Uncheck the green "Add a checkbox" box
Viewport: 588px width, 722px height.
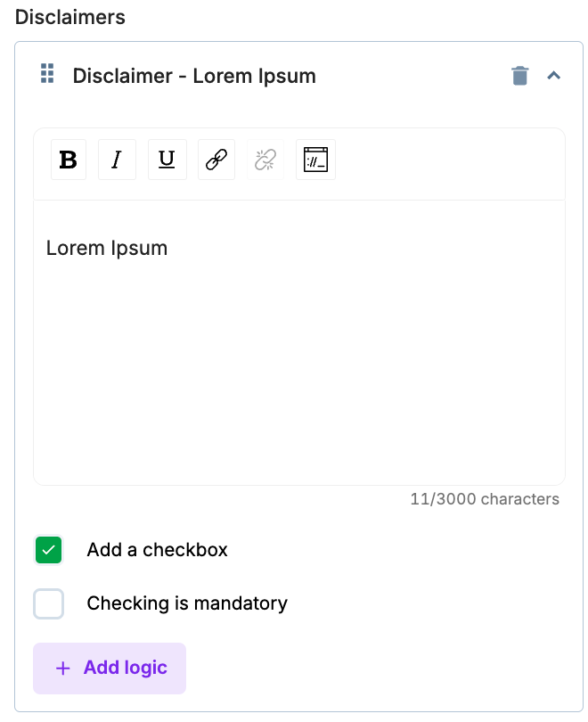click(x=49, y=551)
